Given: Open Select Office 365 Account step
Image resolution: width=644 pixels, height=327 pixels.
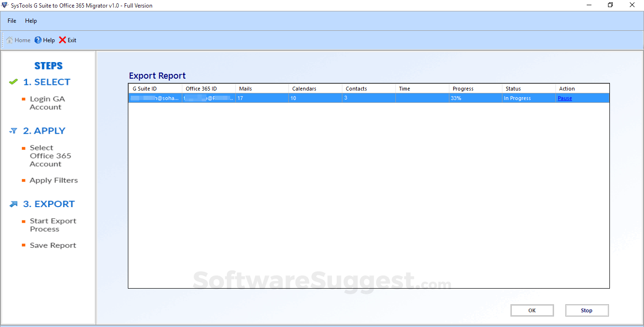Looking at the screenshot, I should click(x=50, y=156).
